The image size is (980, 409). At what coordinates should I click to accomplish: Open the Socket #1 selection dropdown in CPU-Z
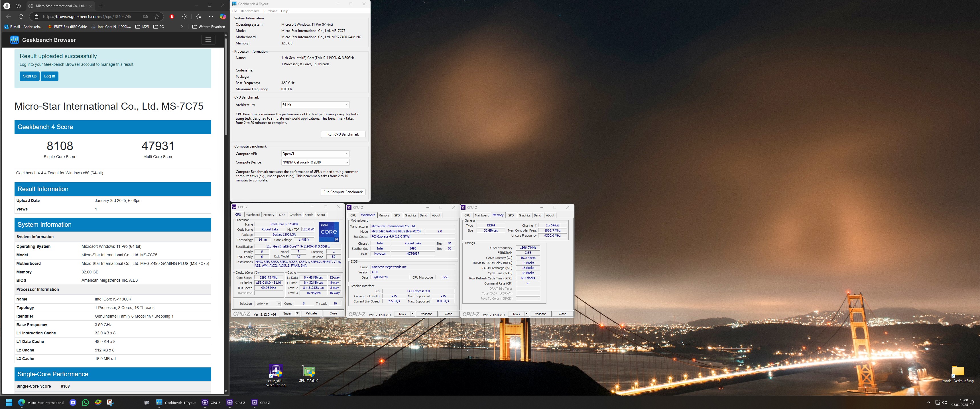[267, 304]
